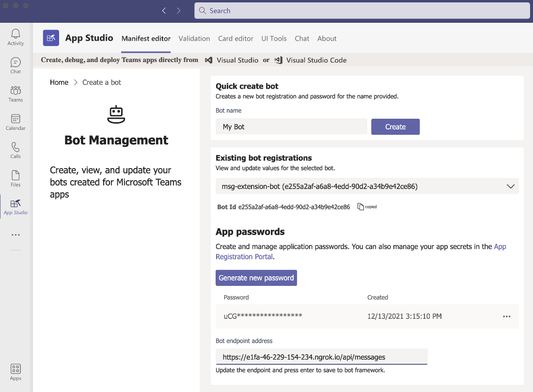Click the masked password uCG entry

click(x=263, y=316)
